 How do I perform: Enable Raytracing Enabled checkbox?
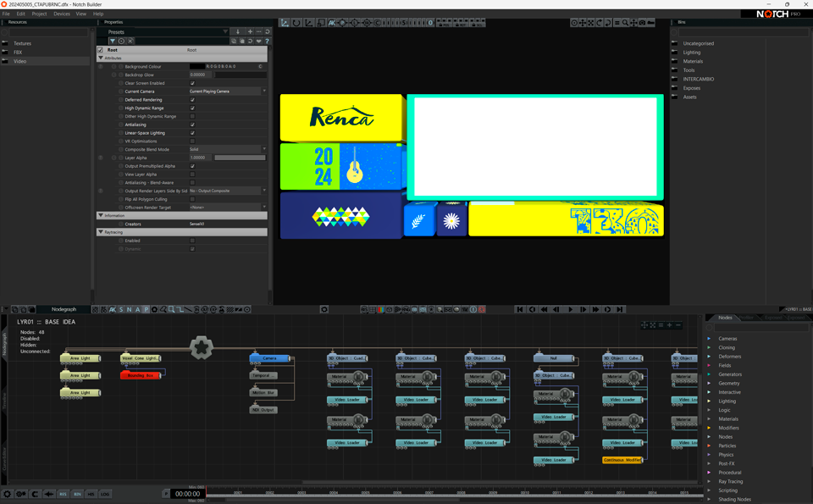click(x=192, y=241)
